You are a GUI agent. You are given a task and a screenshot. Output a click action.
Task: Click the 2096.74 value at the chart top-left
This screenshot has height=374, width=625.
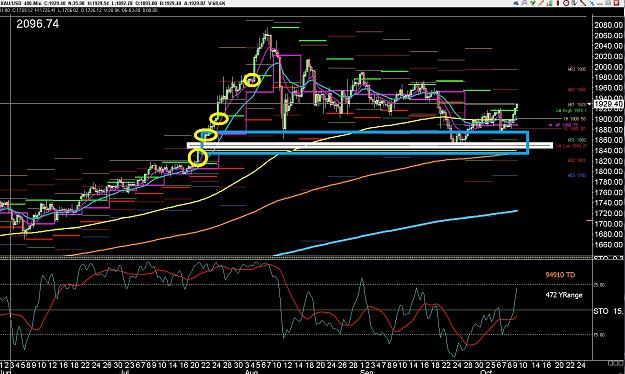37,24
